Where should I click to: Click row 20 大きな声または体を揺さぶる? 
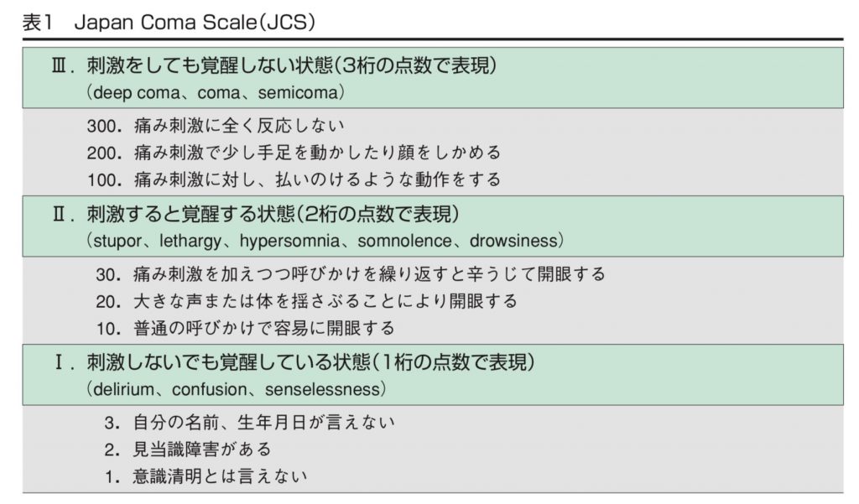307,301
